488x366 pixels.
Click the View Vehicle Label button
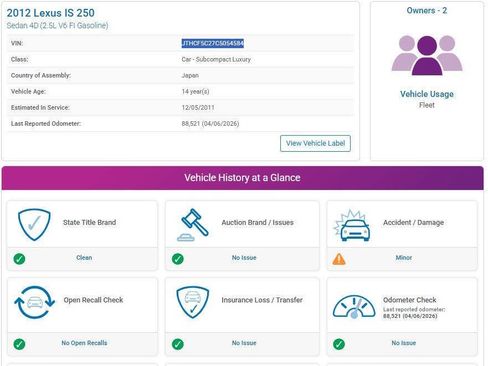[x=315, y=143]
